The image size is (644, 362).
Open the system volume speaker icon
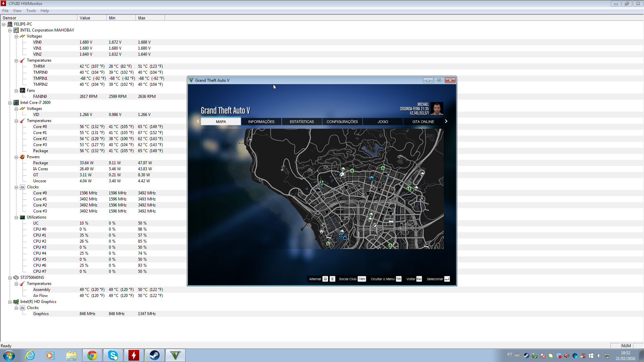click(x=599, y=356)
